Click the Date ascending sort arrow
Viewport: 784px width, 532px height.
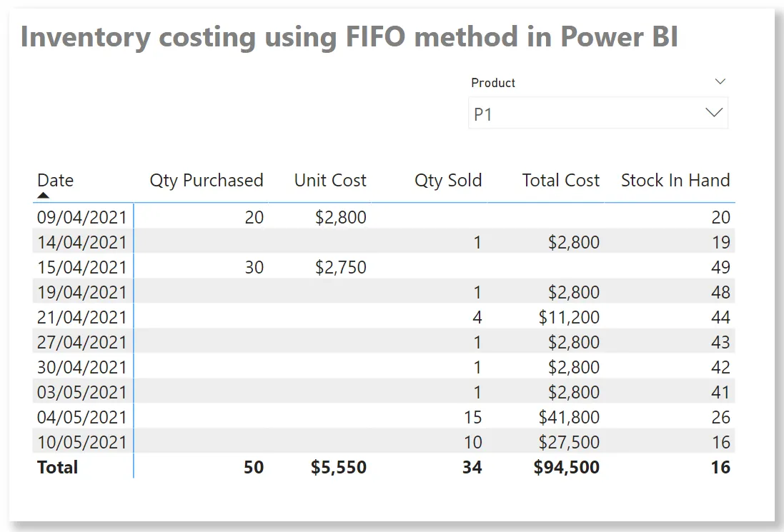[x=44, y=196]
